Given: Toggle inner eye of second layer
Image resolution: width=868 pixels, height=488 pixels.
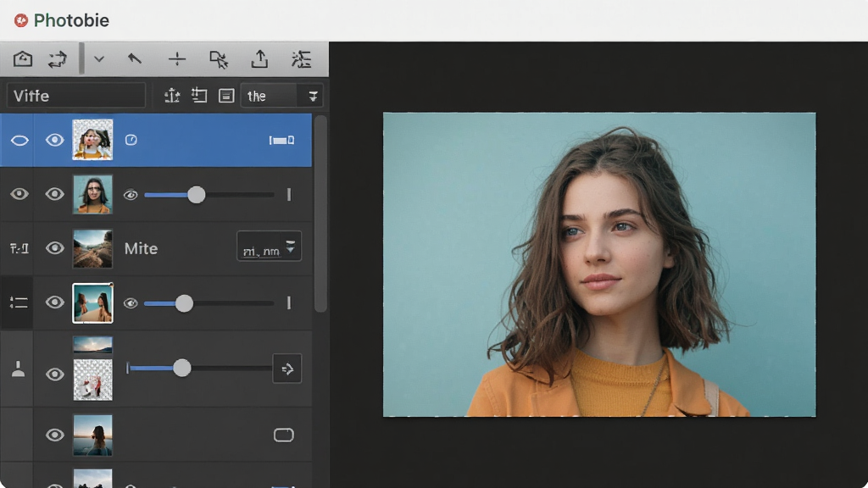Looking at the screenshot, I should point(54,194).
